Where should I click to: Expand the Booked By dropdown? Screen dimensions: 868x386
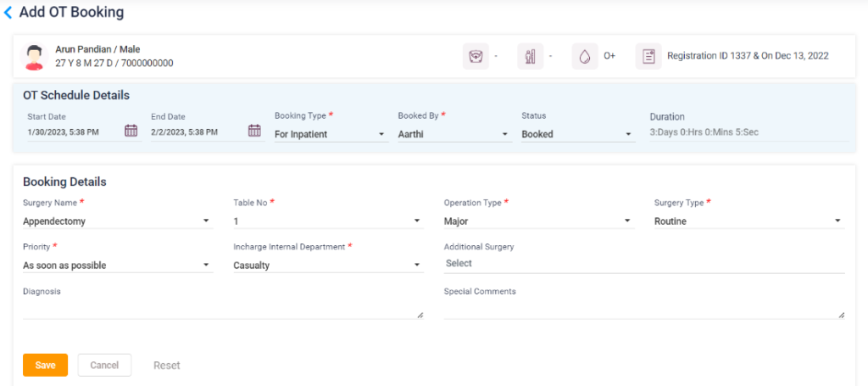coord(453,134)
